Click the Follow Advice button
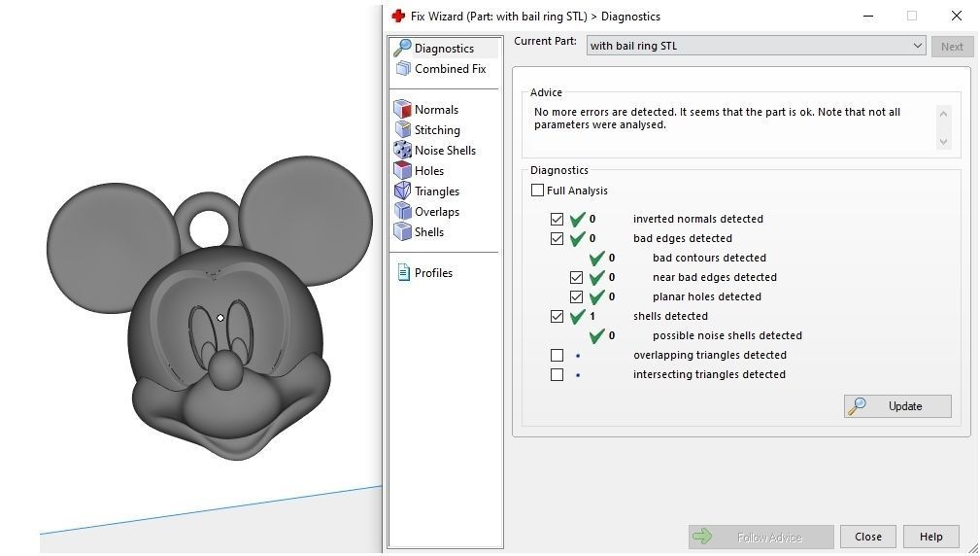Screen dimensions: 980x556 [x=760, y=537]
